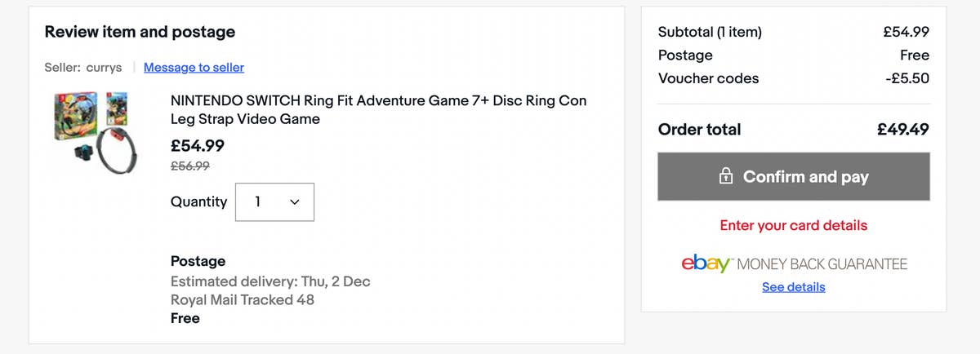Click the Order total amount £49.49
The width and height of the screenshot is (980, 354).
[902, 130]
